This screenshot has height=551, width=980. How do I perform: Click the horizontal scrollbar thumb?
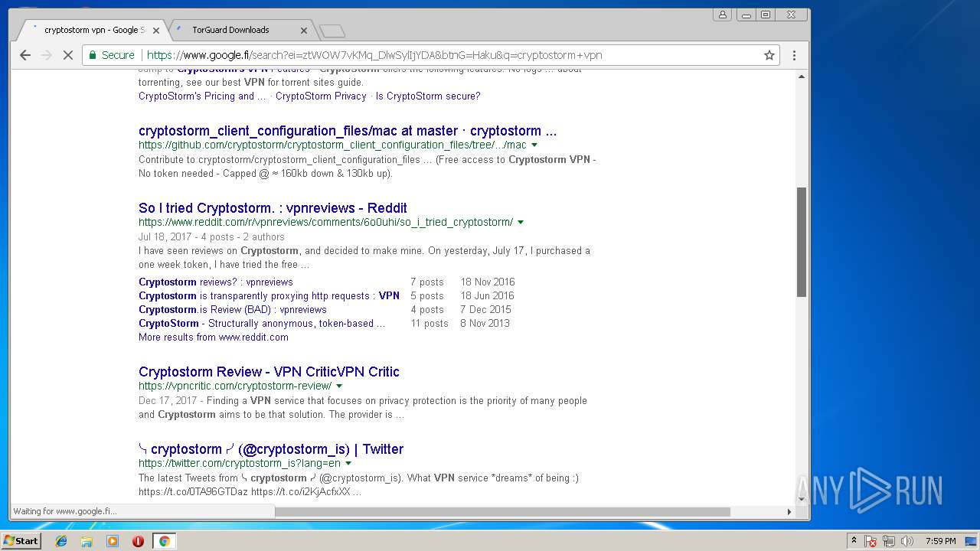pos(502,512)
